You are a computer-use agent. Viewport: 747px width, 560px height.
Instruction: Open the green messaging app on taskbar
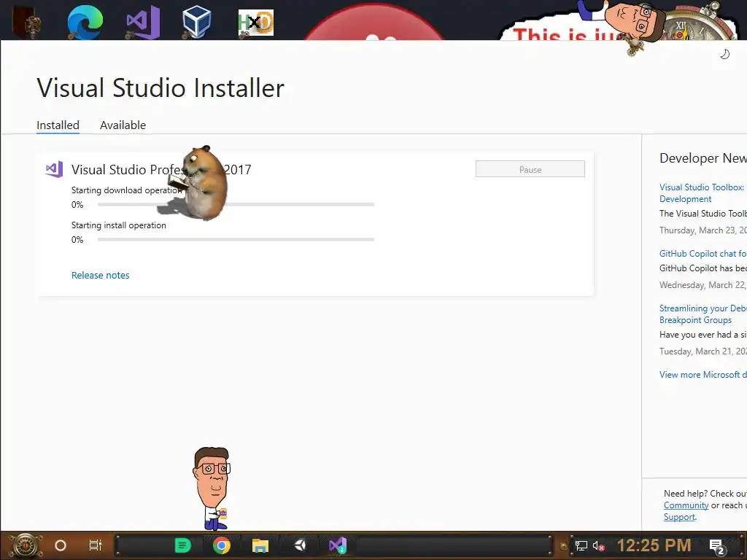182,545
